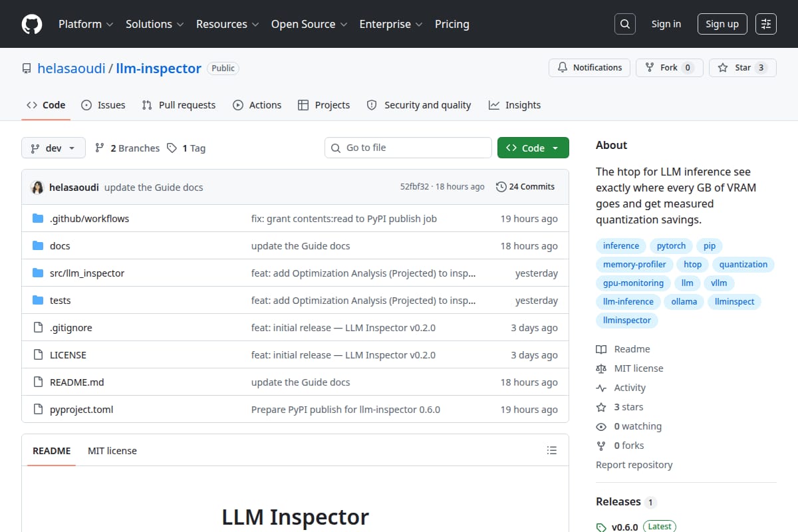
Task: Click the folder icon next to docs
Action: point(38,246)
